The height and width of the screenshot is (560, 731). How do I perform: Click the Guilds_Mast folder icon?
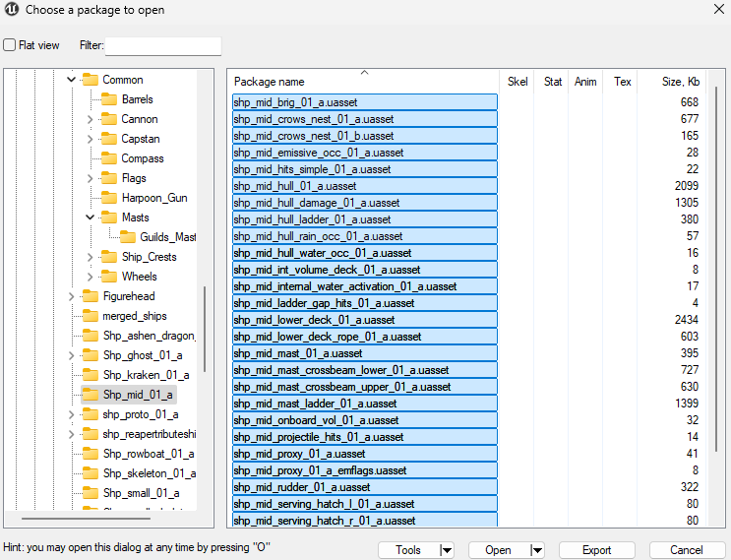pos(128,237)
